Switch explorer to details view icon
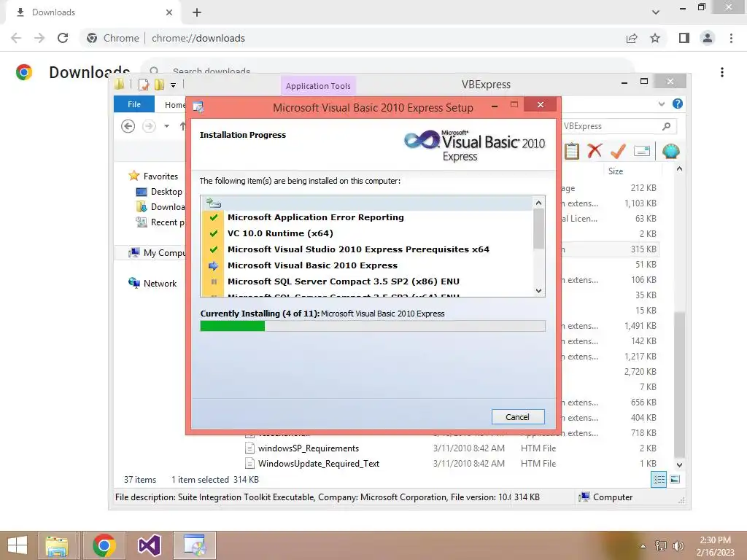 click(659, 480)
